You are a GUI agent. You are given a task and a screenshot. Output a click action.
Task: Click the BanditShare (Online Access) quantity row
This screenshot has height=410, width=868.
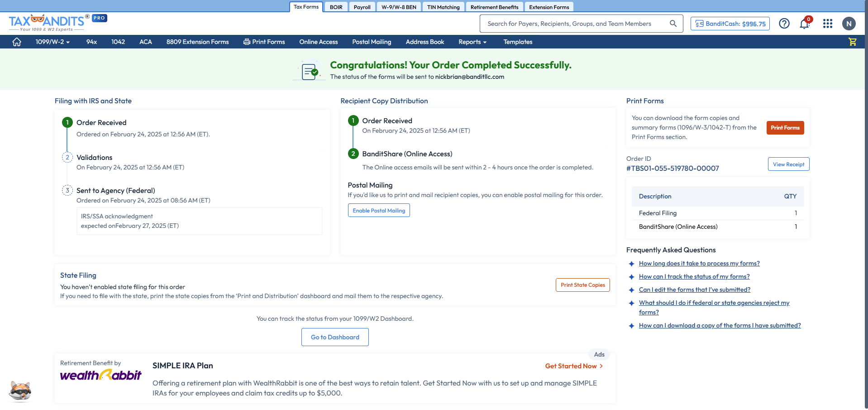point(718,227)
